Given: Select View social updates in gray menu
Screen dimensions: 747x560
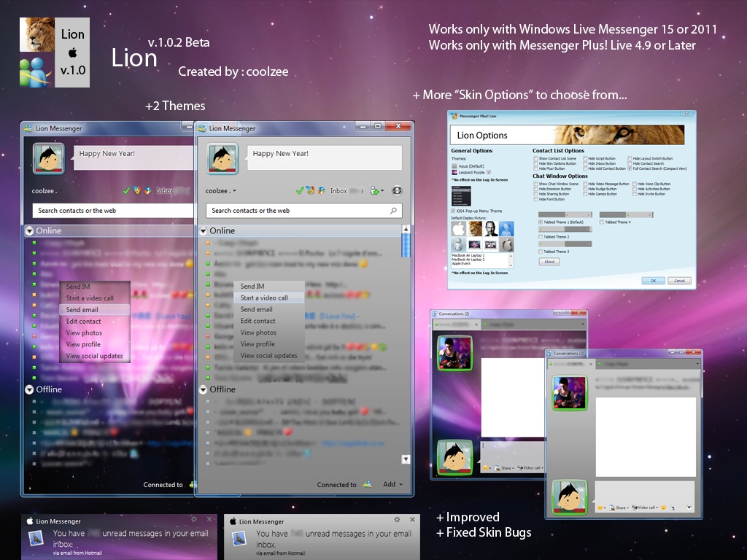Looking at the screenshot, I should pyautogui.click(x=269, y=356).
